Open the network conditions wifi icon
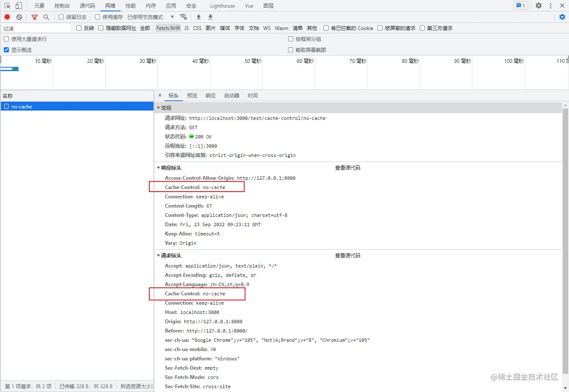 (x=183, y=17)
